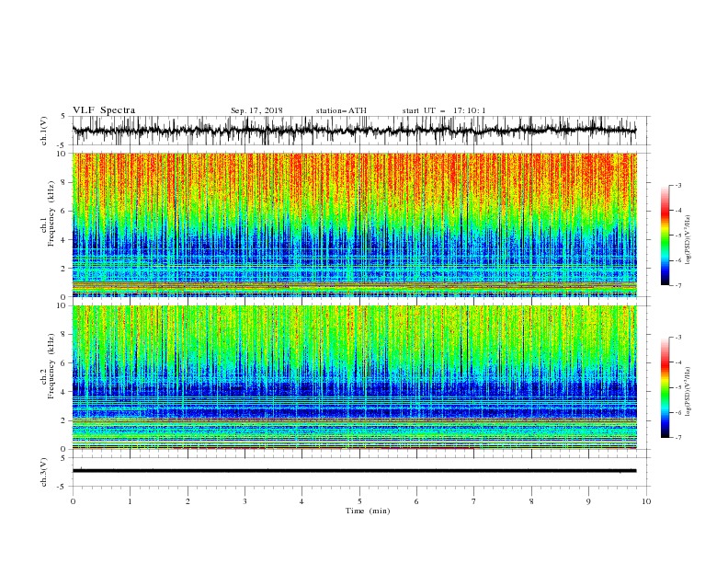
Task: Click the ch.1 "Frequency (kHz)" axis label
Action: 51,213
